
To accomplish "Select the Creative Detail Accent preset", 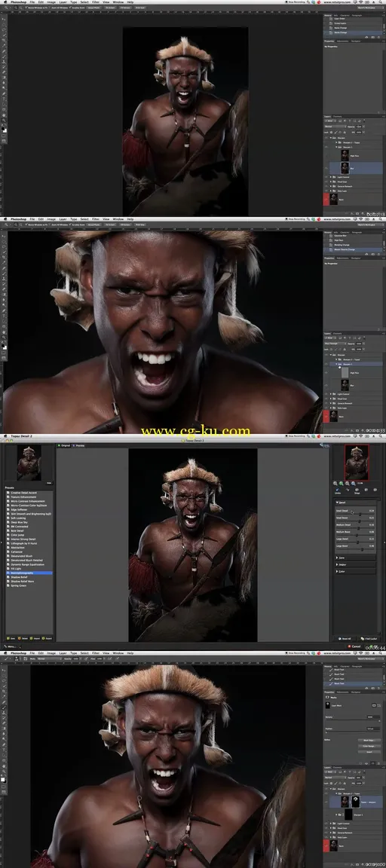I will coord(23,493).
